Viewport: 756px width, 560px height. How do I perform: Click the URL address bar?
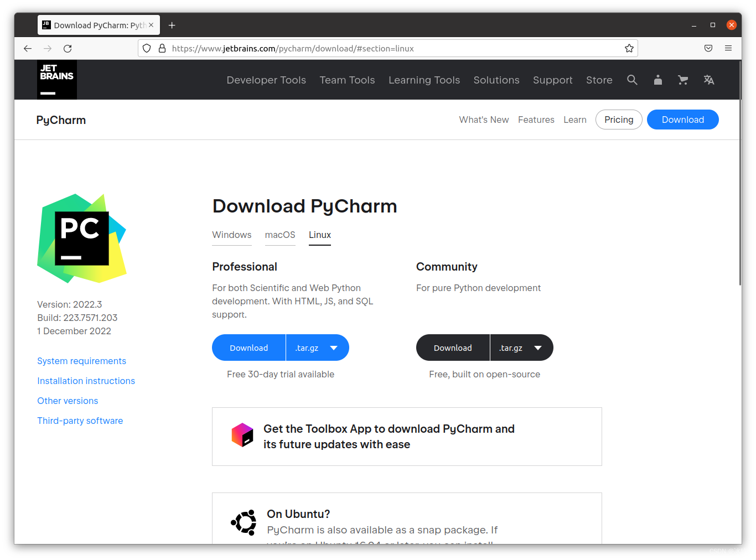pos(387,49)
